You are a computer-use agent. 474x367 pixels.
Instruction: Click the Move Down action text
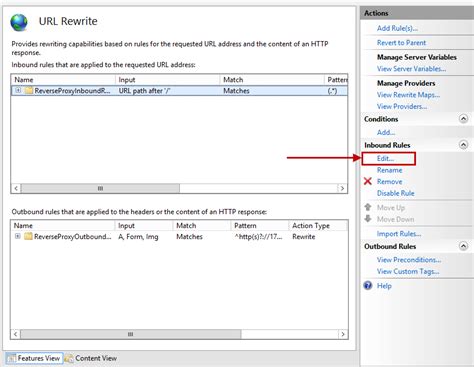[395, 219]
